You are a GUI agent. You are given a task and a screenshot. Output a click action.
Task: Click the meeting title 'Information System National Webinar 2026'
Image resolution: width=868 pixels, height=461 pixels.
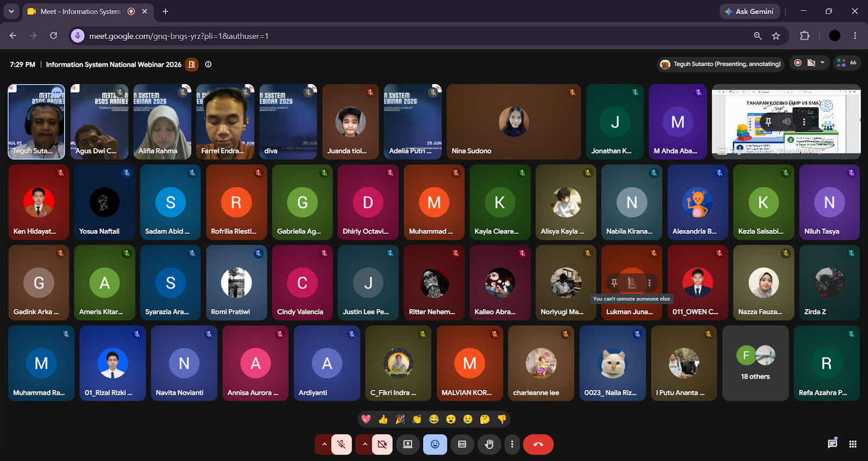pyautogui.click(x=113, y=65)
